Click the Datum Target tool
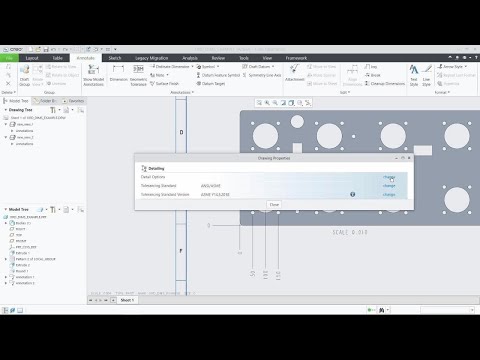The width and height of the screenshot is (480, 360). point(211,84)
